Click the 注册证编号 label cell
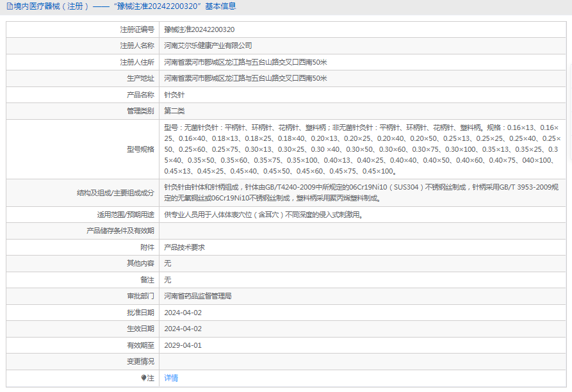 coord(137,29)
